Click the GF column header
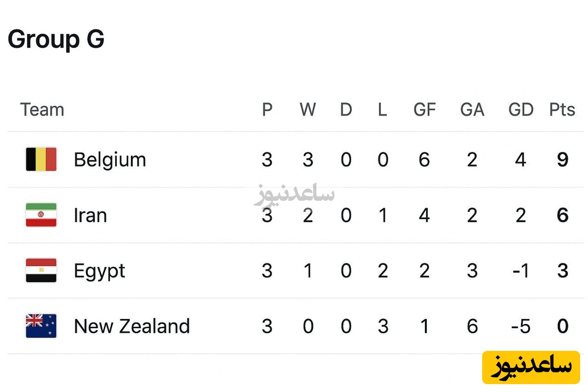This screenshot has height=392, width=588. coord(424,110)
